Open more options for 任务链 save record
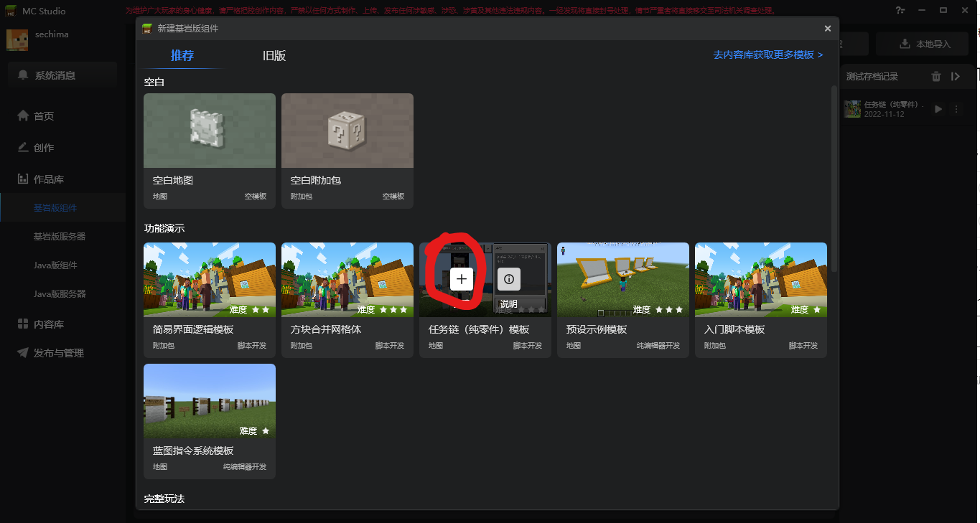 tap(956, 109)
